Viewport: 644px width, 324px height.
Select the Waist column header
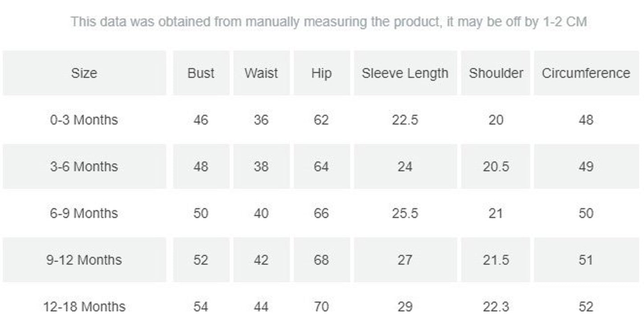point(261,73)
